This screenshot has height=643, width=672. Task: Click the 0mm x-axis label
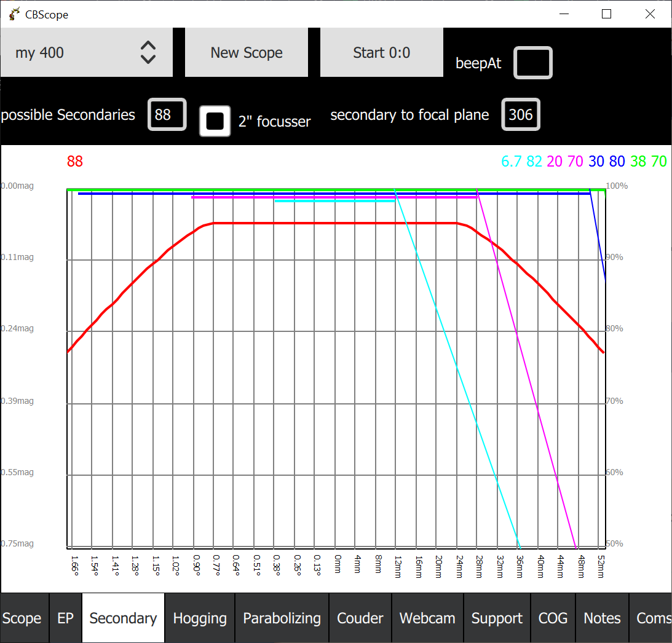click(338, 564)
